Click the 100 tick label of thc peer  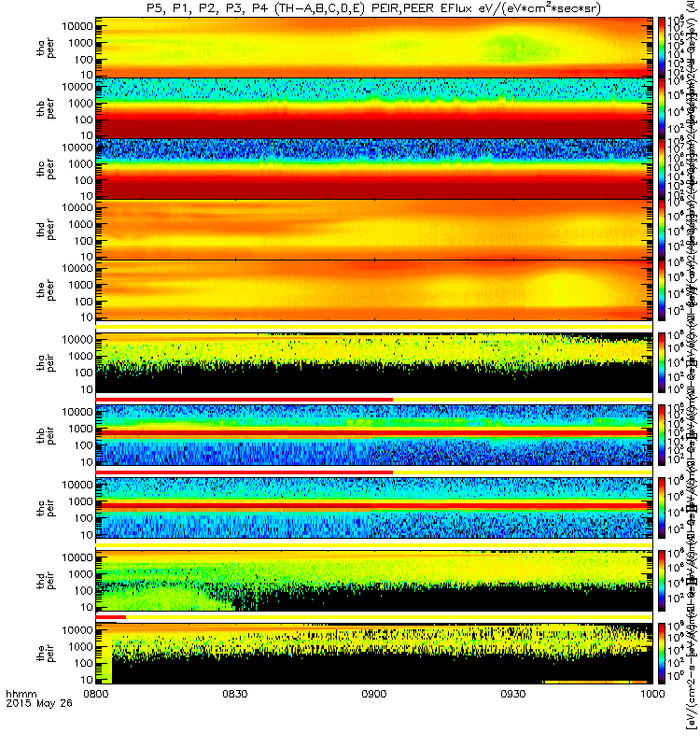[83, 180]
